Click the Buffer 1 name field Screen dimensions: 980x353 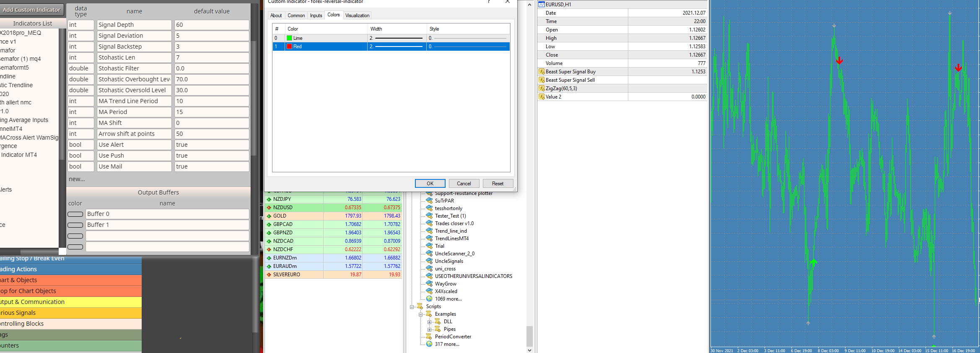tap(167, 225)
